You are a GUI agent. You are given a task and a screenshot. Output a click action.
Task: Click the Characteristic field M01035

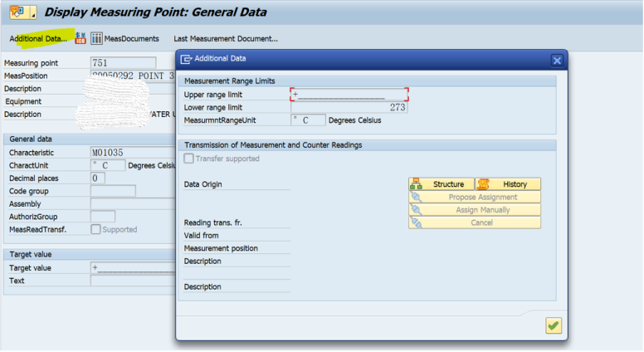coord(132,153)
